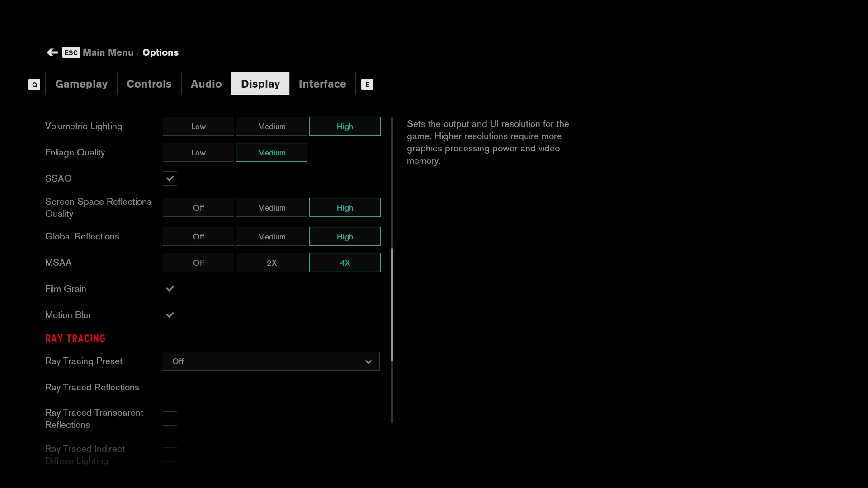Click the back arrow icon

pyautogui.click(x=52, y=52)
